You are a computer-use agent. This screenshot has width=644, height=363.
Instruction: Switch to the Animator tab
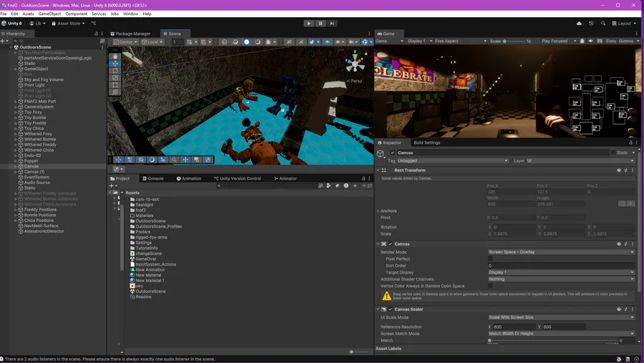286,178
